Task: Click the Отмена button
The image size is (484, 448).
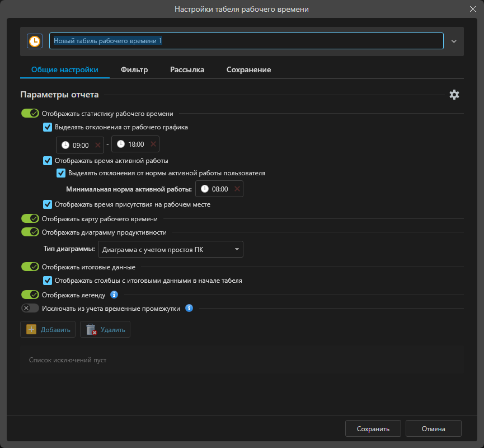Action: [x=433, y=429]
